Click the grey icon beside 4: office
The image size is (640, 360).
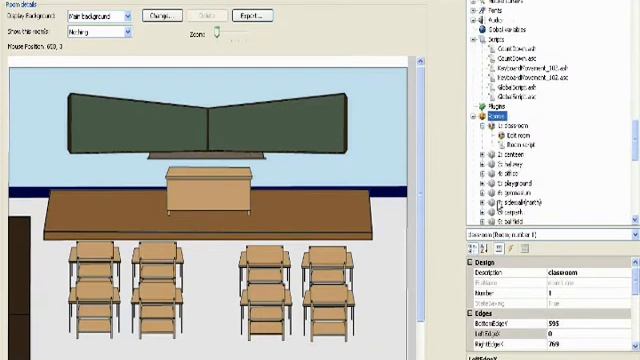[x=492, y=174]
